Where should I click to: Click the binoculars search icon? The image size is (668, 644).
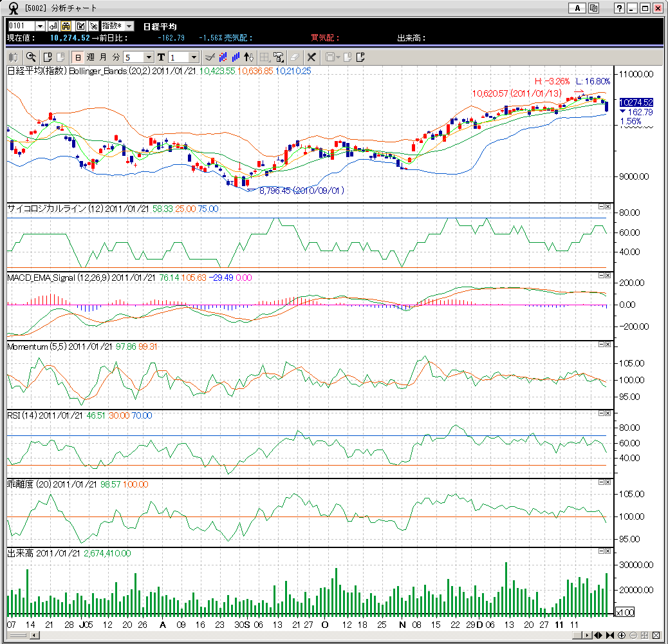[66, 26]
